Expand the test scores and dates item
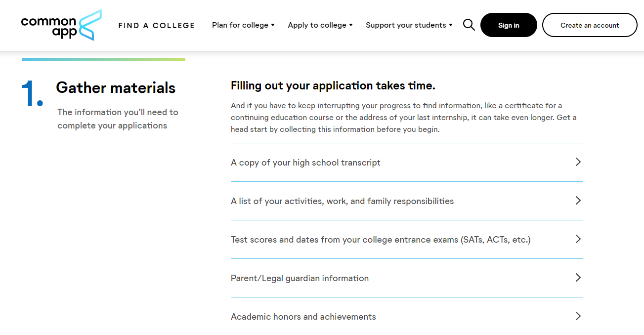This screenshot has width=644, height=335. [407, 240]
